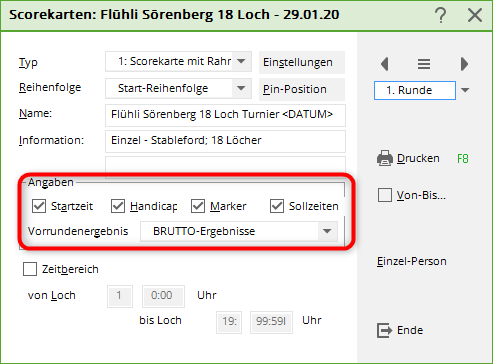This screenshot has width=493, height=364.
Task: Click the Drucken printer icon
Action: click(385, 158)
